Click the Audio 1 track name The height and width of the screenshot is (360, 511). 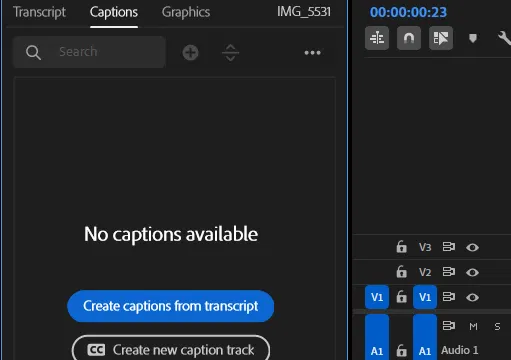click(x=460, y=350)
